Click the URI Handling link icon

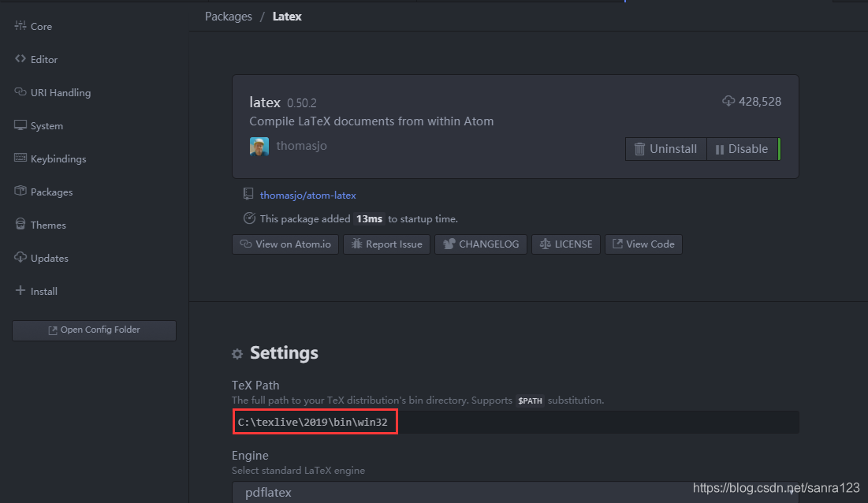coord(20,91)
